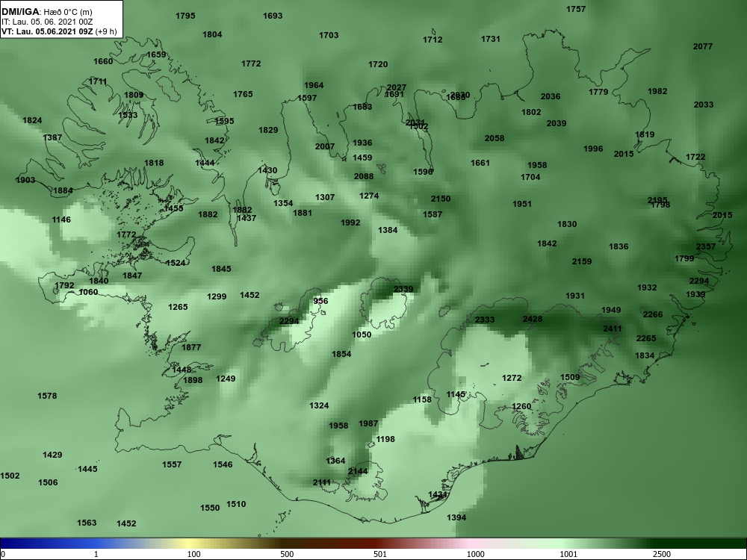Click the map value 1384
Screen dimensions: 747x560
pos(388,230)
